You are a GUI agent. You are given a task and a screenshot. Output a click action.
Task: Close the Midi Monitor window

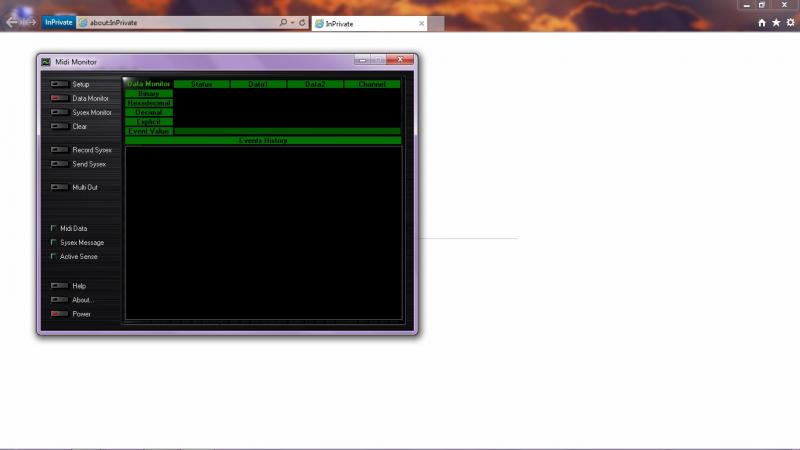point(400,60)
